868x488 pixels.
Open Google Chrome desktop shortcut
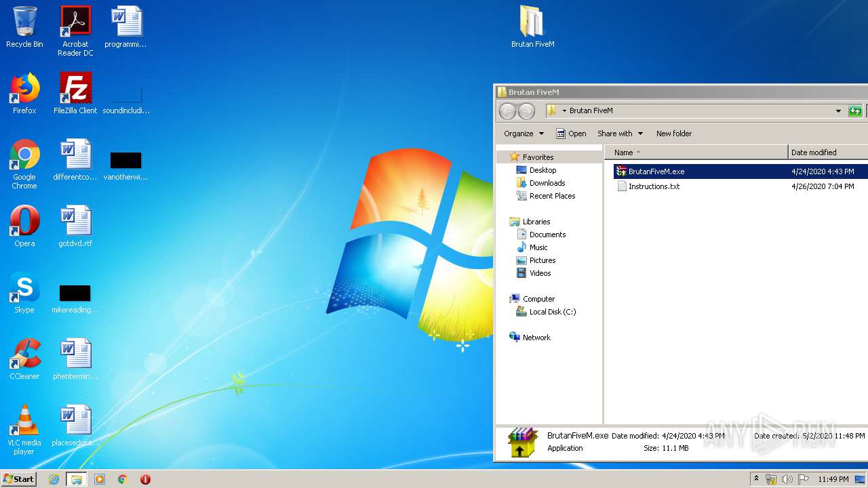[24, 164]
